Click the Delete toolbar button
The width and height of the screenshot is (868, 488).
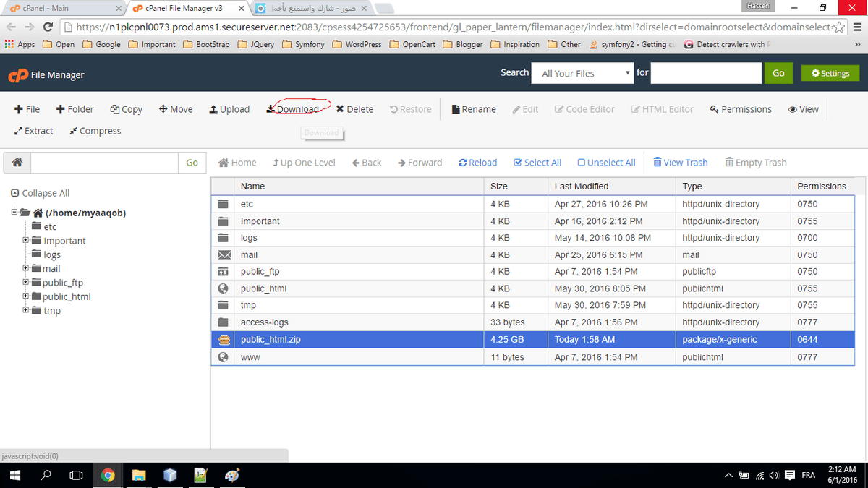point(354,109)
